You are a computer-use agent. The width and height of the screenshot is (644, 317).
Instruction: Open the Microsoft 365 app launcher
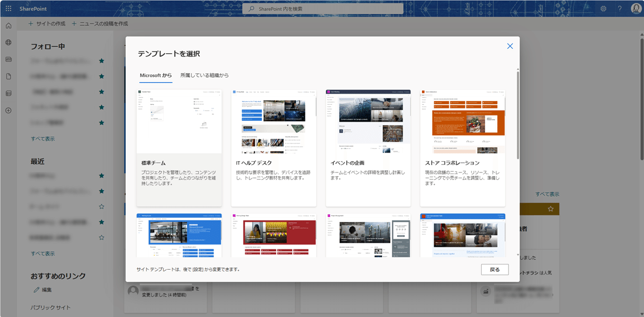[x=8, y=8]
